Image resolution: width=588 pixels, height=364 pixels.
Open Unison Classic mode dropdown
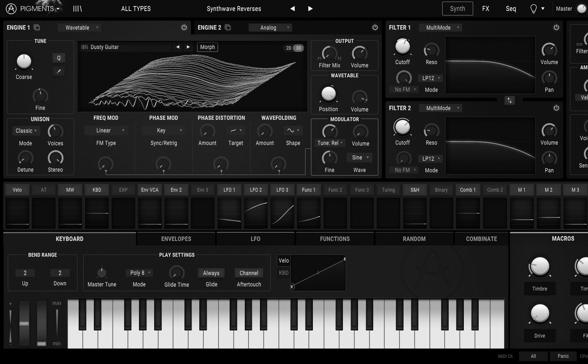point(26,131)
